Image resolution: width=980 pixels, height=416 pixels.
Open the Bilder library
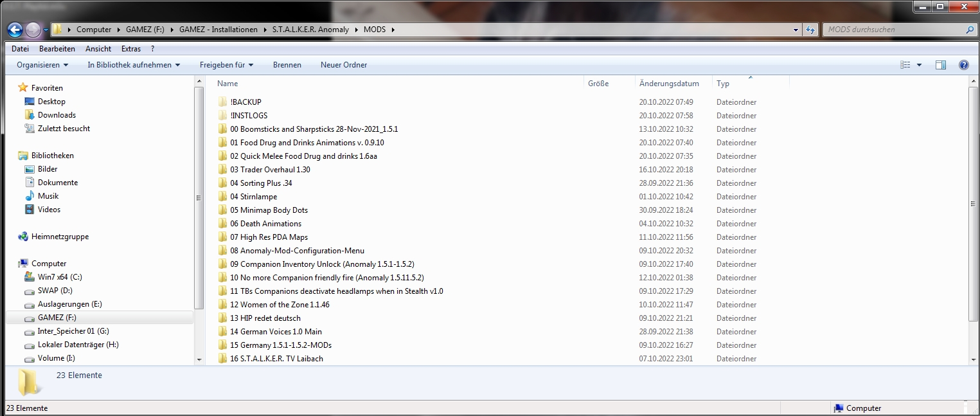click(x=48, y=168)
